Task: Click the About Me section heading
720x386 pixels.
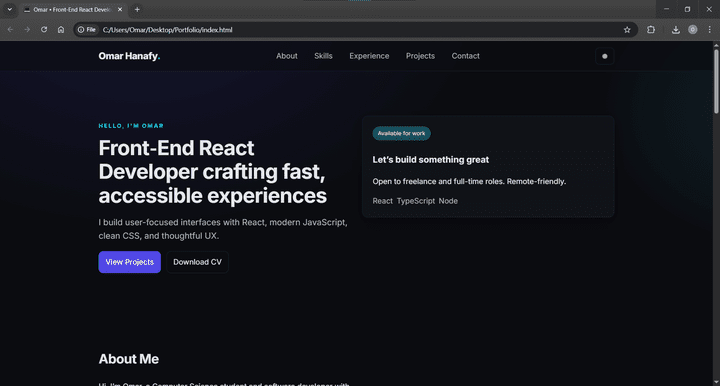Action: point(129,359)
